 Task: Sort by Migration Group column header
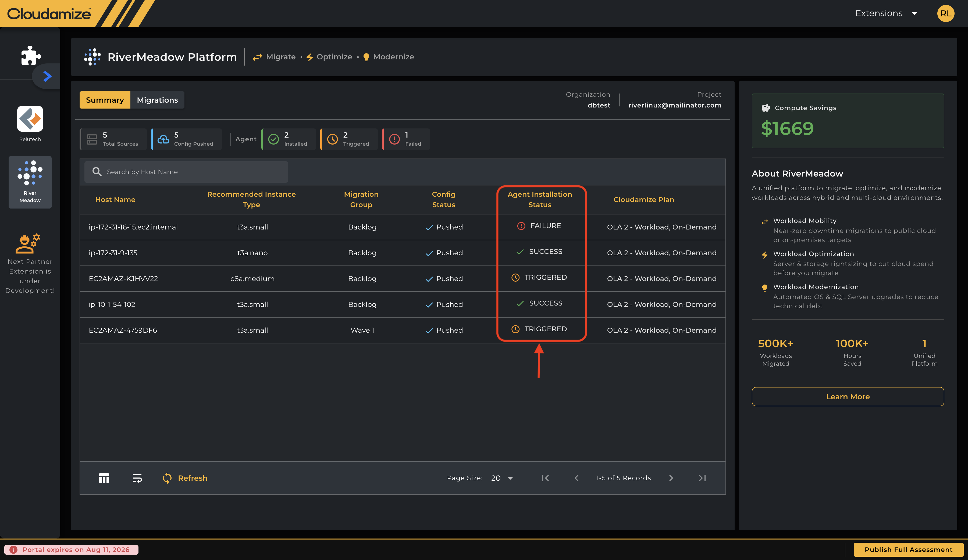(x=361, y=200)
